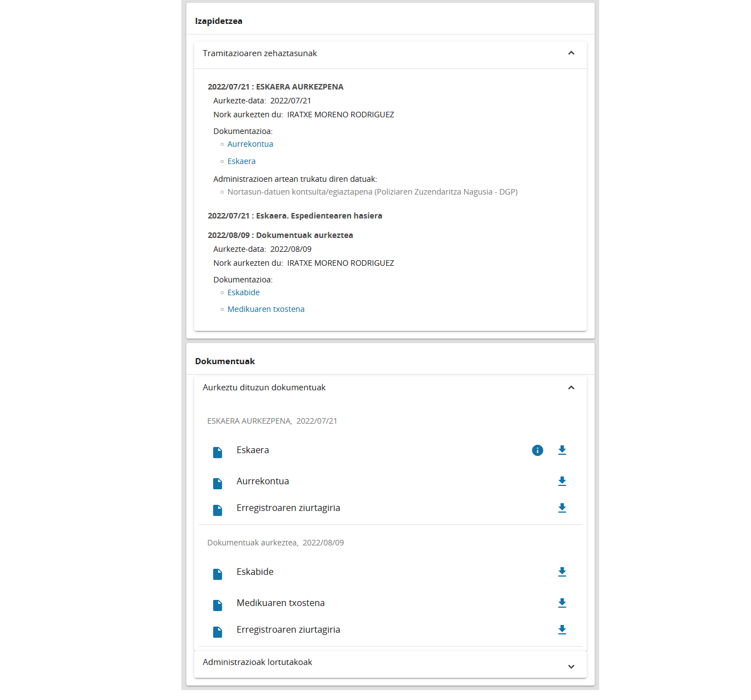Open Eskaera link in Dokumentazioa list

241,161
